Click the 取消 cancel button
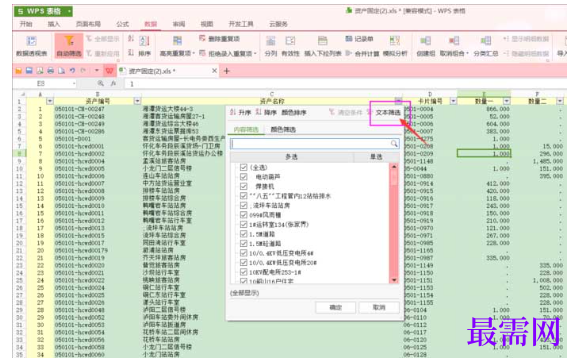This screenshot has height=363, width=579. (379, 307)
